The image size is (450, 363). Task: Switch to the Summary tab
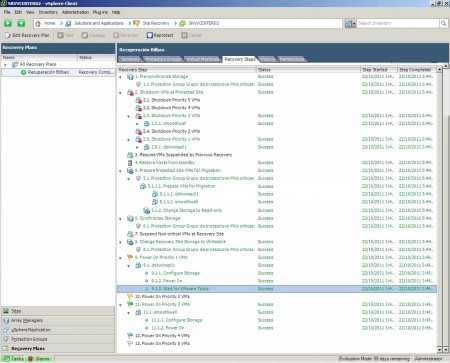[130, 59]
